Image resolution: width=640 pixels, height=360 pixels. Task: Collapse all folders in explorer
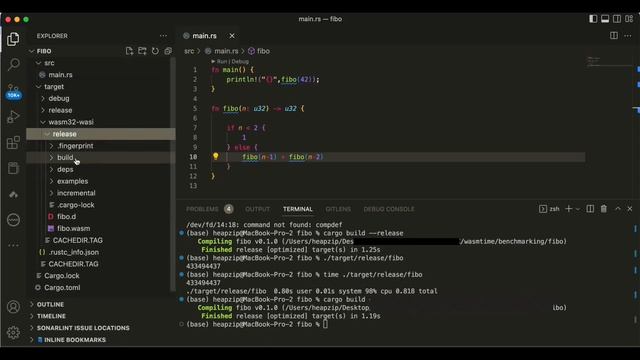point(168,51)
